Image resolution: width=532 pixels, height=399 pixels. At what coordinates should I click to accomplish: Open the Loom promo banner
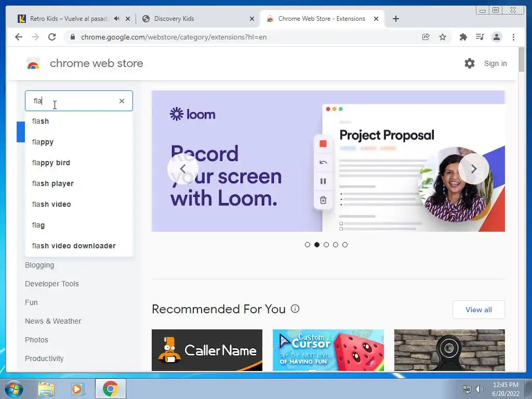328,161
